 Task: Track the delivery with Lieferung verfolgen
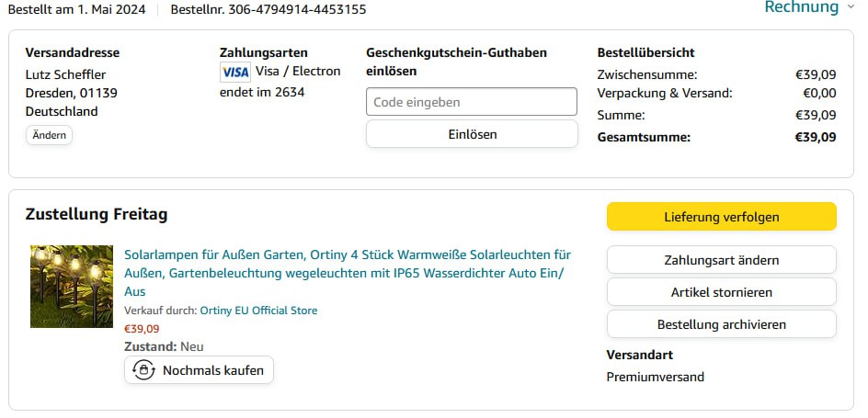[722, 217]
